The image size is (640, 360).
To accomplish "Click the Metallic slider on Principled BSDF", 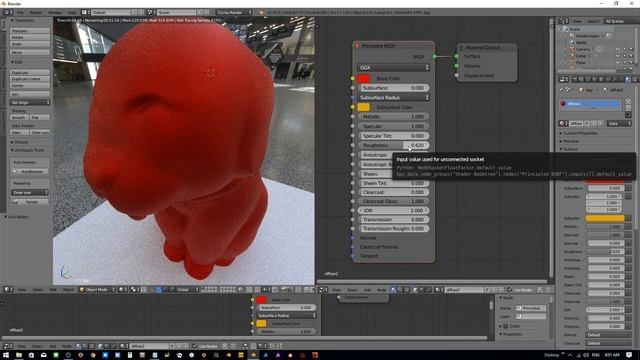I will coord(393,116).
